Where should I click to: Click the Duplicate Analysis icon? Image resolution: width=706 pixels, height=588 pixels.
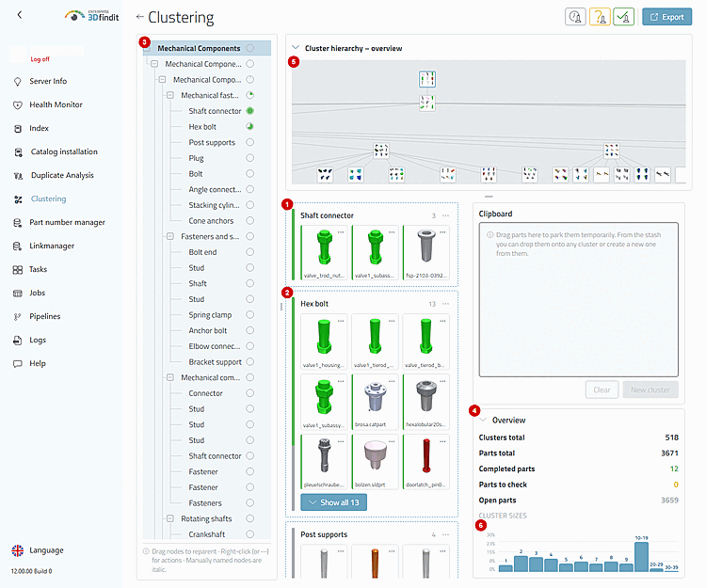18,175
